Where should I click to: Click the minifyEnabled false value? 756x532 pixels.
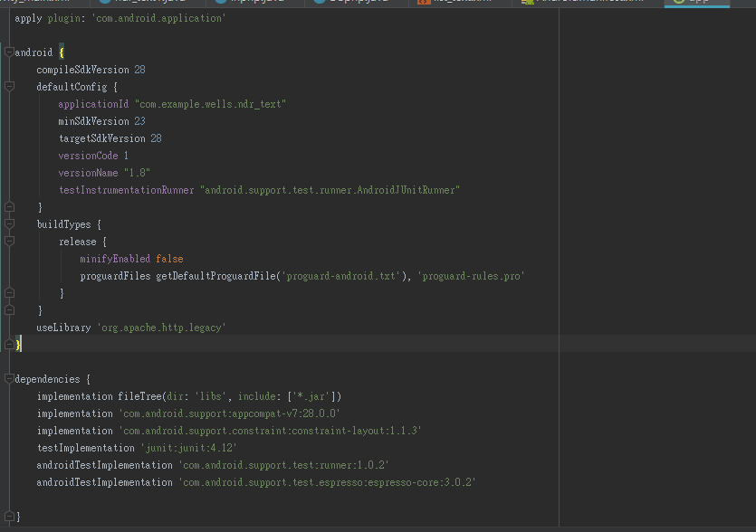point(169,259)
